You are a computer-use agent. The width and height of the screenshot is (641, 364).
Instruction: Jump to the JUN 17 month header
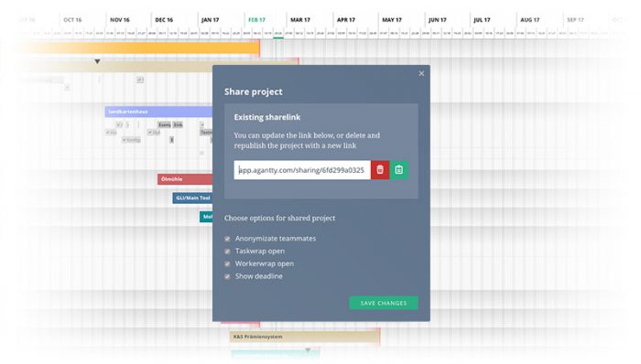click(437, 19)
